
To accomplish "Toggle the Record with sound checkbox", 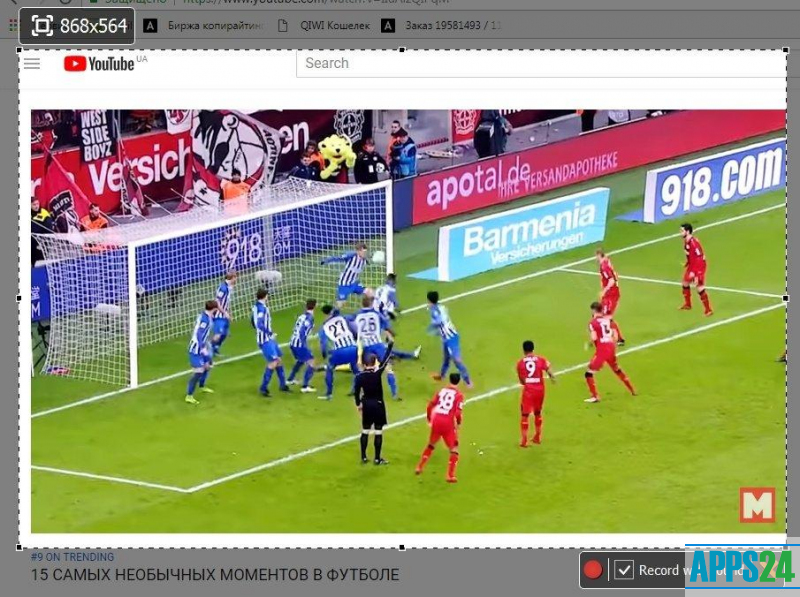I will point(623,570).
